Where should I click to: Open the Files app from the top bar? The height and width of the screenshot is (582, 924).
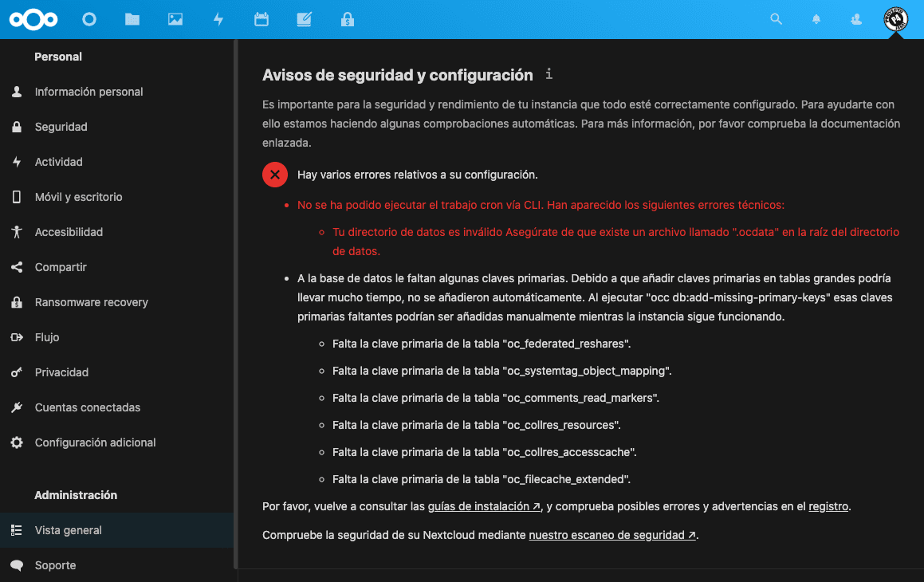[132, 19]
